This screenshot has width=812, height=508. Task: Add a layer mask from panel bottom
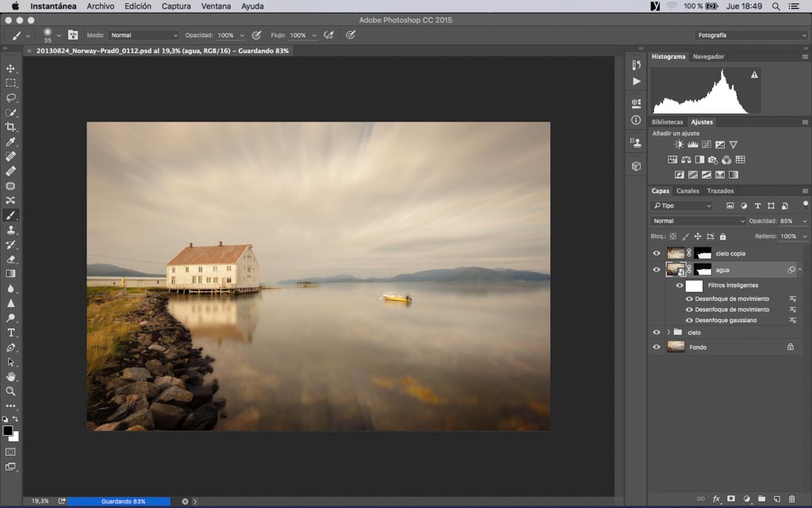(x=731, y=498)
